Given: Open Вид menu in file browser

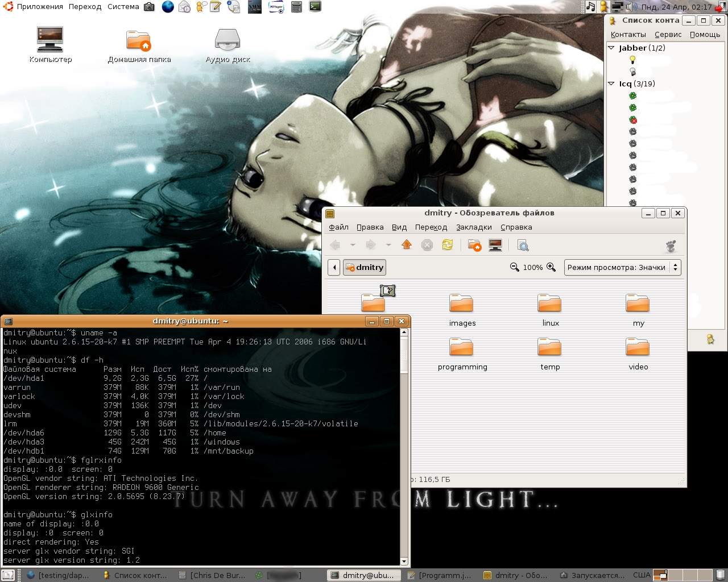Looking at the screenshot, I should (x=399, y=227).
